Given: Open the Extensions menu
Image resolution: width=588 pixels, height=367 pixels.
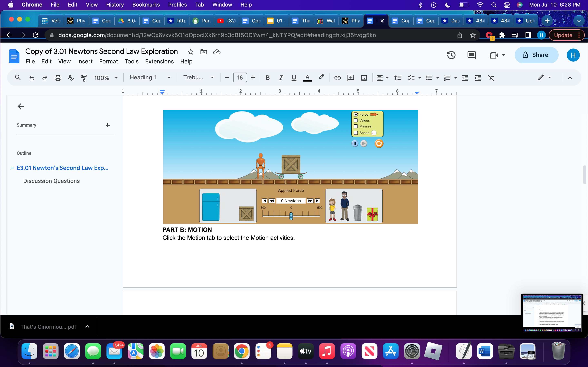Looking at the screenshot, I should point(159,61).
